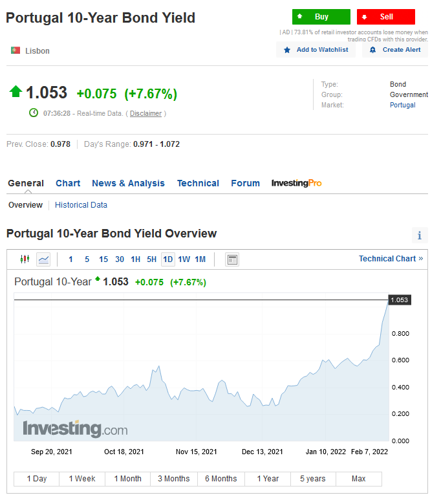Viewport: 430px width, 504px height.
Task: Open the News & Analysis tab
Action: [x=128, y=183]
